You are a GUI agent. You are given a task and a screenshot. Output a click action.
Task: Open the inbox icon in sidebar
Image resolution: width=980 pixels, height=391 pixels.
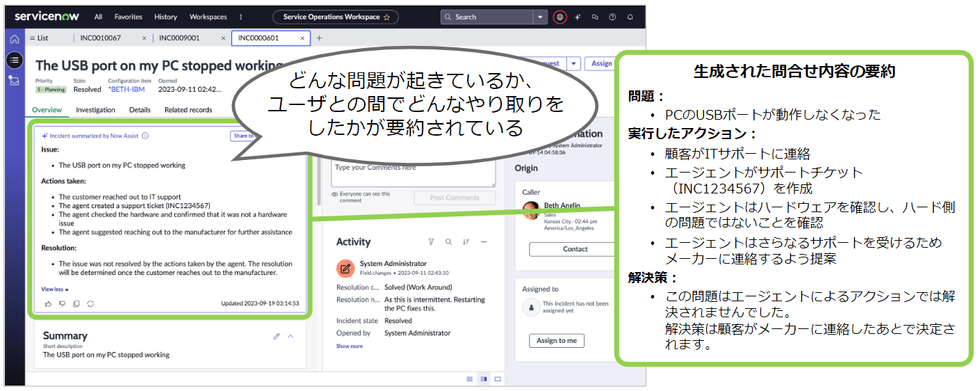point(14,81)
